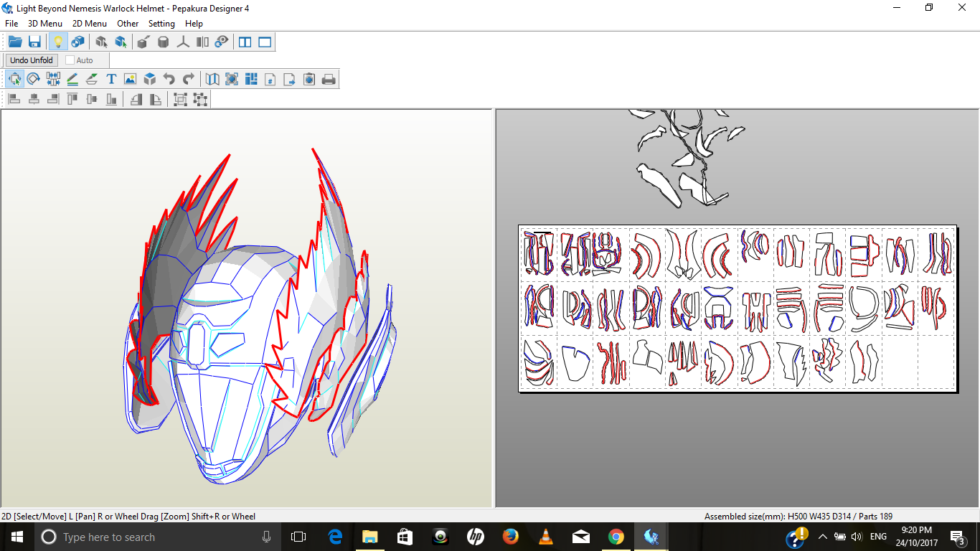Image resolution: width=980 pixels, height=551 pixels.
Task: Click the gray cylinder solid view icon
Action: coord(163,42)
